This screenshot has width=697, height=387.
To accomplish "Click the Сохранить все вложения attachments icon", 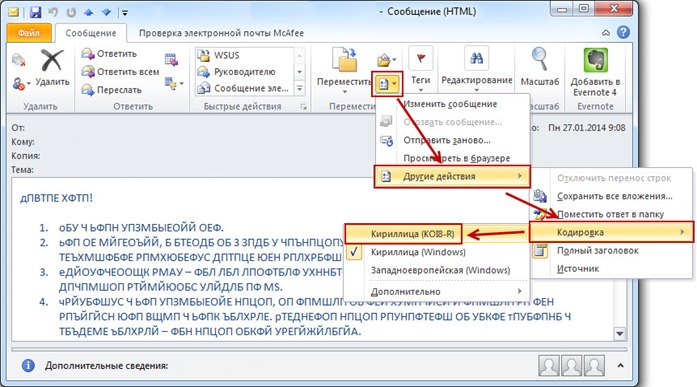I will tap(540, 195).
